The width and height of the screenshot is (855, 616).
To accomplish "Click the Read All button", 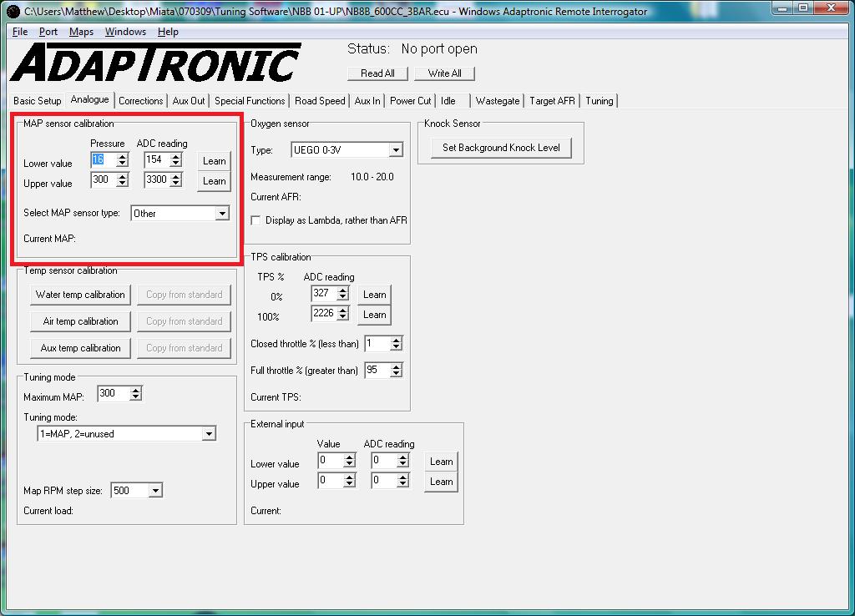I will (378, 73).
